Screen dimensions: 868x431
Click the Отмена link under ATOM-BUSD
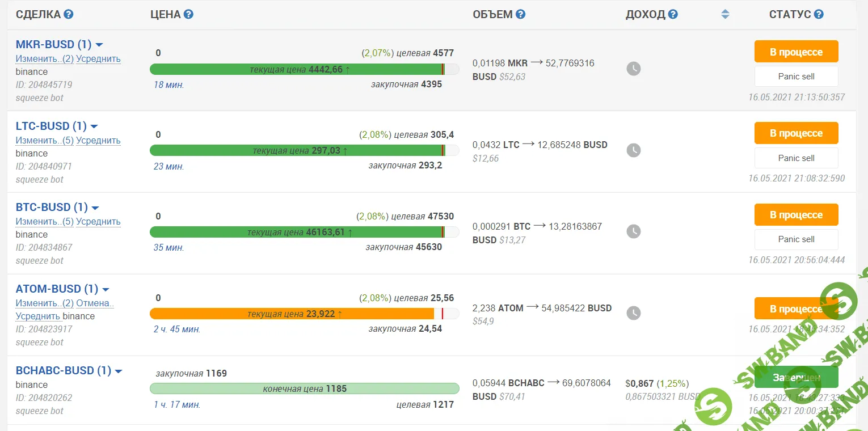point(95,303)
